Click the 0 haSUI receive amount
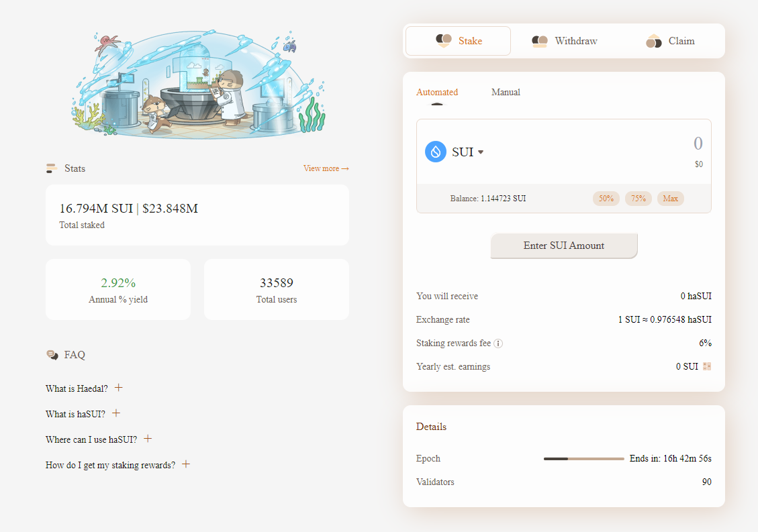This screenshot has height=532, width=758. (696, 297)
